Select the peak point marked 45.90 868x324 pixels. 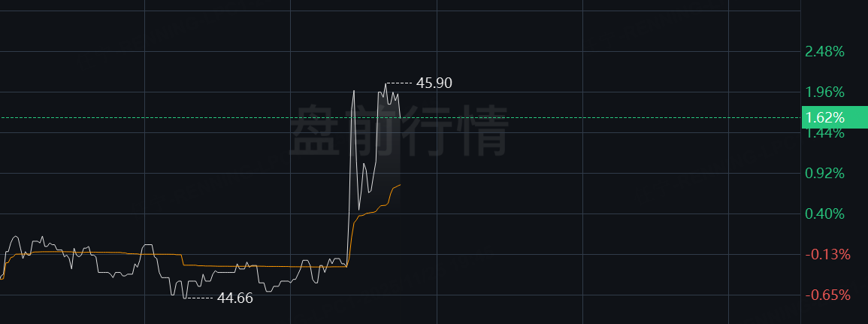pyautogui.click(x=386, y=83)
